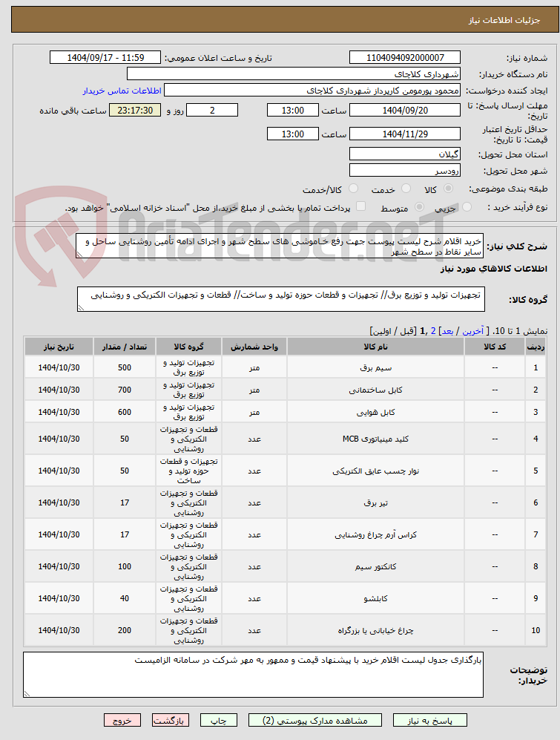Click the توضیحات خریدار notes textarea
This screenshot has width=560, height=740.
[253, 675]
